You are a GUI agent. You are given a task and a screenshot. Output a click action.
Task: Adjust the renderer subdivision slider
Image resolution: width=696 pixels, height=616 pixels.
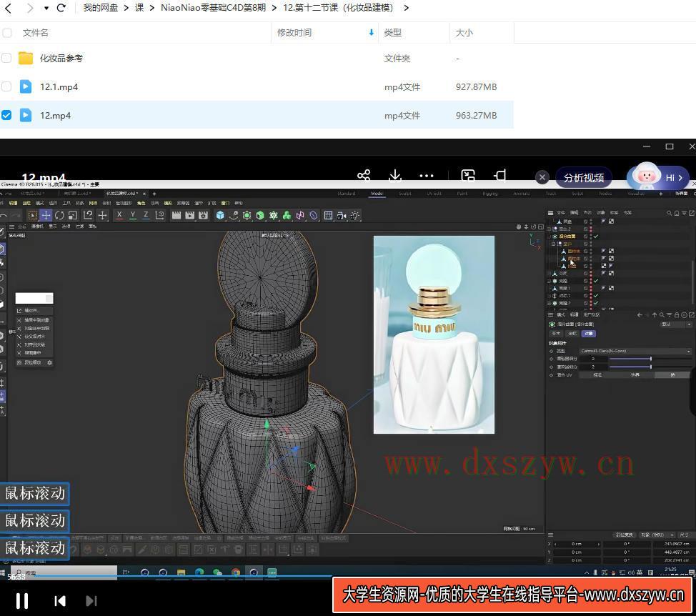coord(651,367)
